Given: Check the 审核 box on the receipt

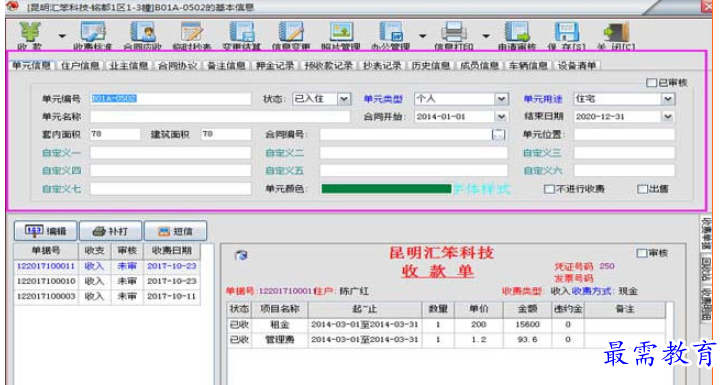Looking at the screenshot, I should click(641, 253).
